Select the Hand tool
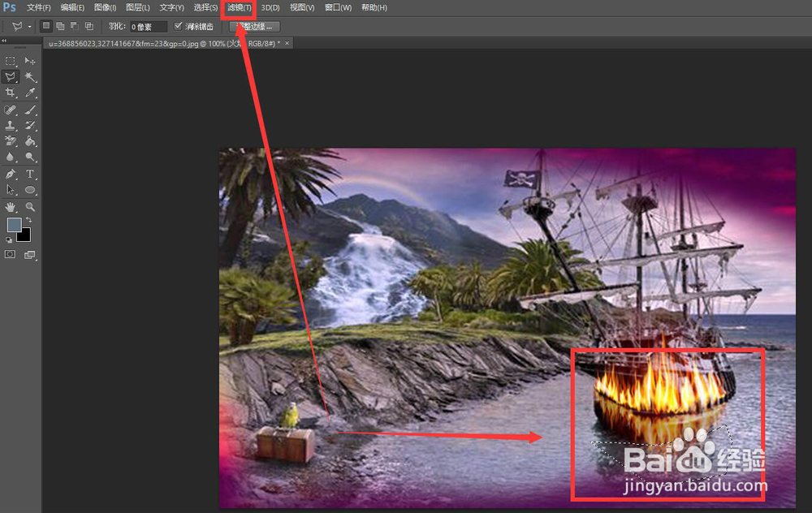The image size is (812, 513). click(x=10, y=207)
